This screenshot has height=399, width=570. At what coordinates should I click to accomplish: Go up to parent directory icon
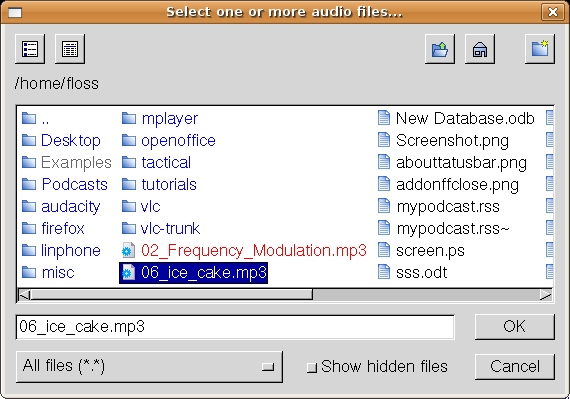coord(440,49)
